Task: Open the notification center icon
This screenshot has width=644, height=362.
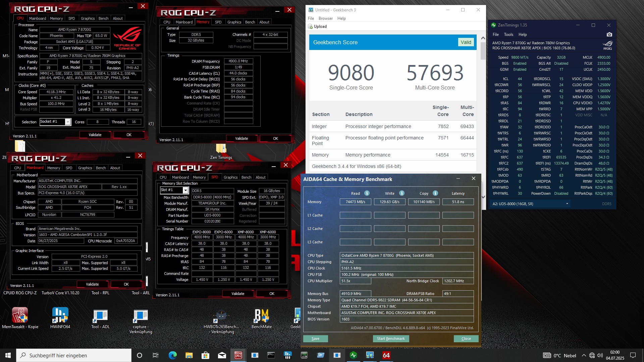Action: [x=633, y=355]
